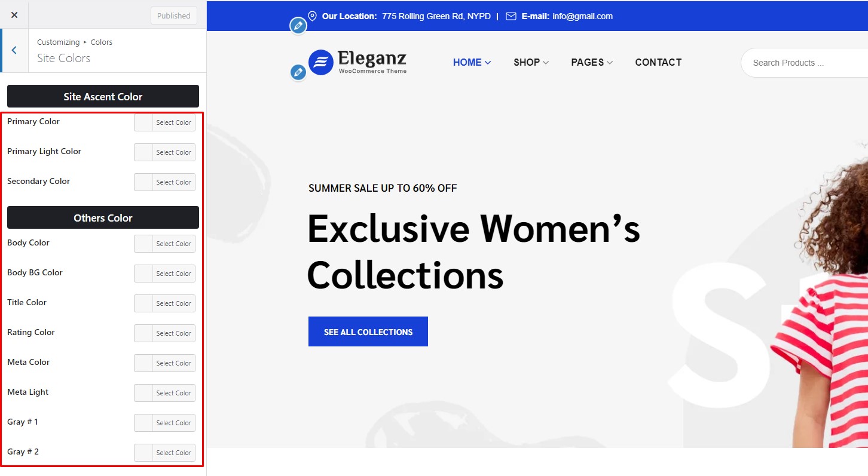
Task: Click the Primary Light Color label
Action: tap(44, 151)
